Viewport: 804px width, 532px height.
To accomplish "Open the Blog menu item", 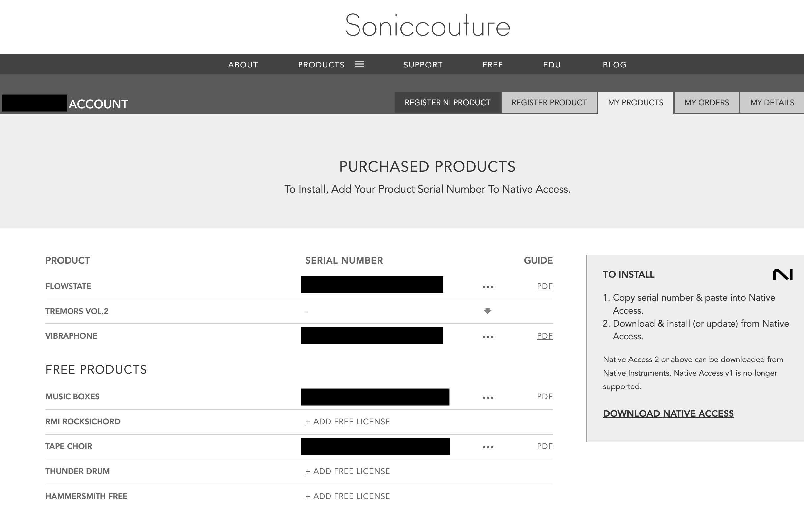I will [x=614, y=65].
